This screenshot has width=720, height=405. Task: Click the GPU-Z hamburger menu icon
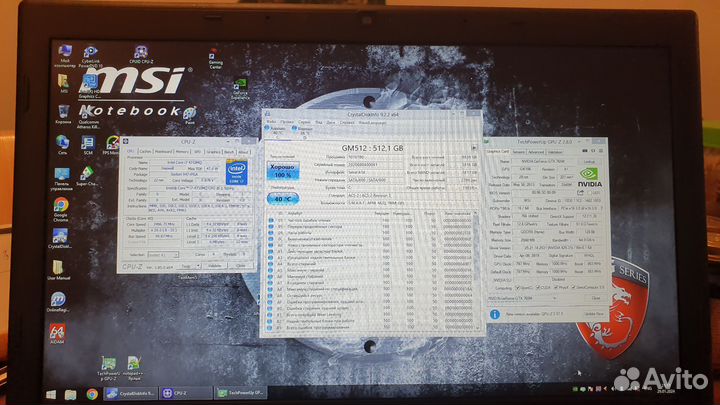pos(601,151)
